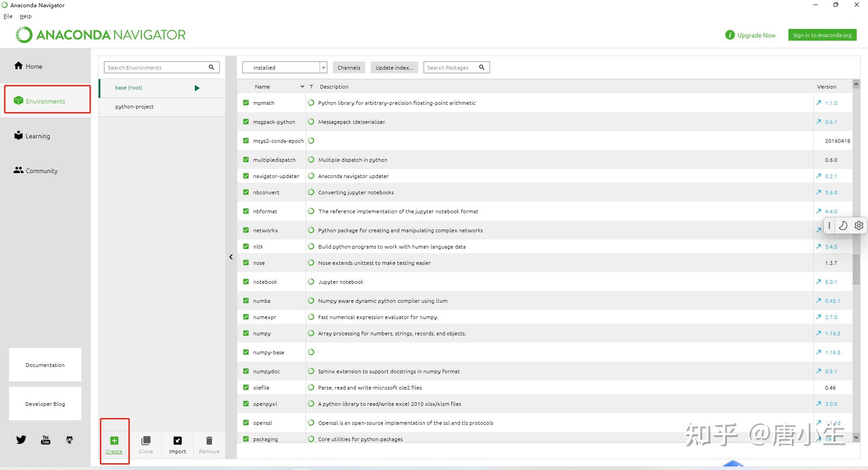Open the File menu

(x=8, y=16)
